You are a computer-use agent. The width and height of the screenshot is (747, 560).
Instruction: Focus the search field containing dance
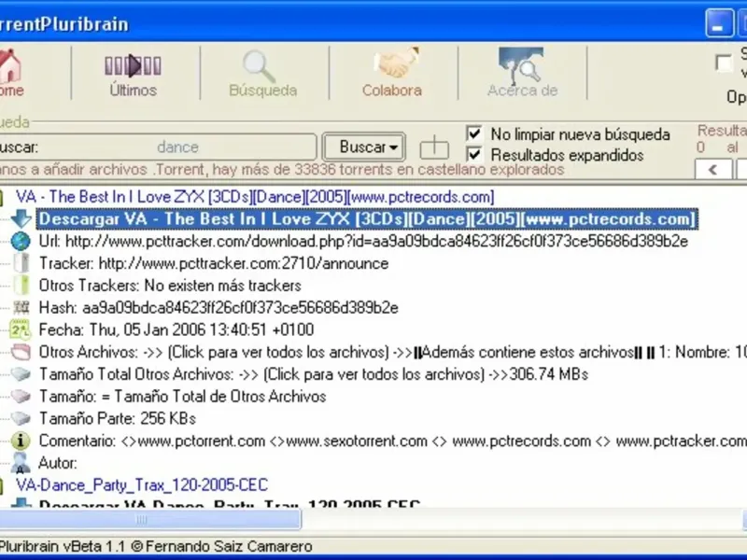tap(177, 147)
